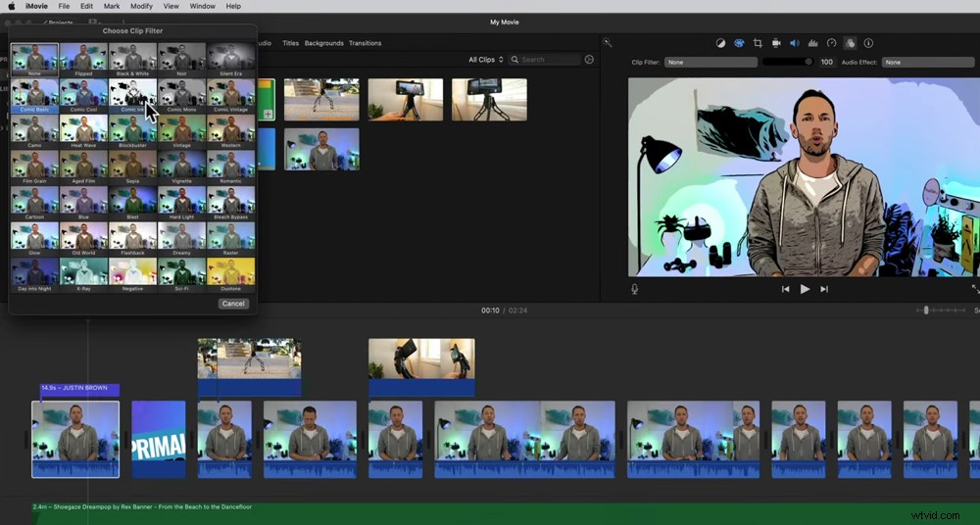The image size is (980, 525).
Task: Open the speed gauge tool
Action: coord(831,43)
